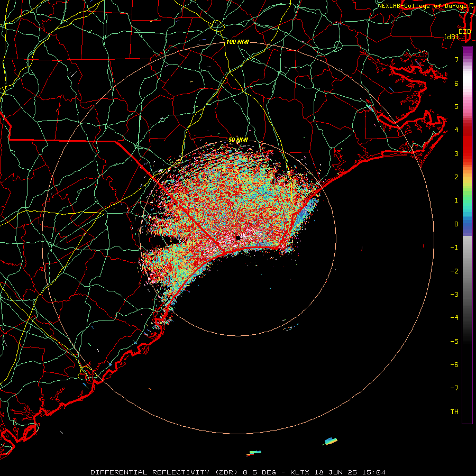Click "DIFFERENTIAL REFLECTIVITY" in the bottom caption
The width and height of the screenshot is (476, 476).
[x=150, y=472]
